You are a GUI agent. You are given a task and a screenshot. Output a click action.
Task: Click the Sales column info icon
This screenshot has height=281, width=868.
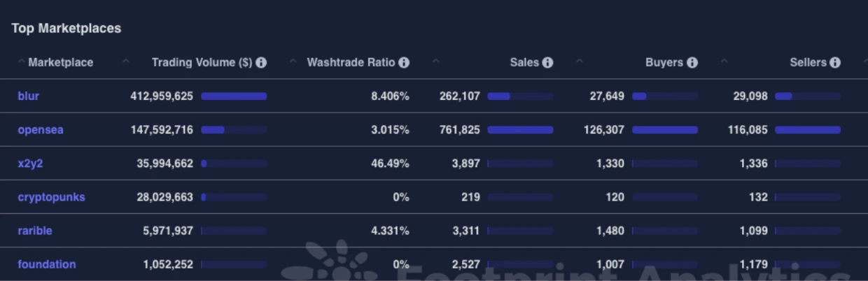click(x=547, y=63)
